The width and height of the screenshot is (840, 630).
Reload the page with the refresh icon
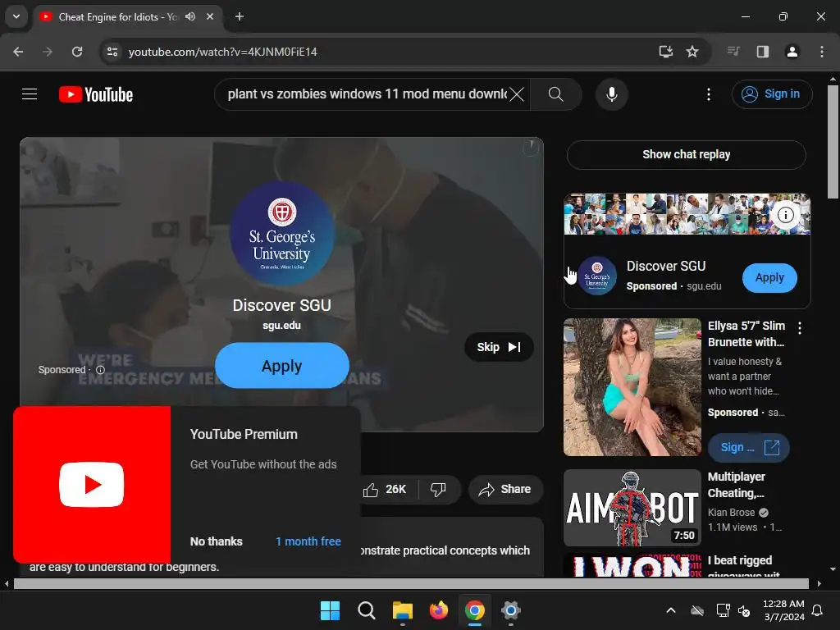(x=77, y=52)
